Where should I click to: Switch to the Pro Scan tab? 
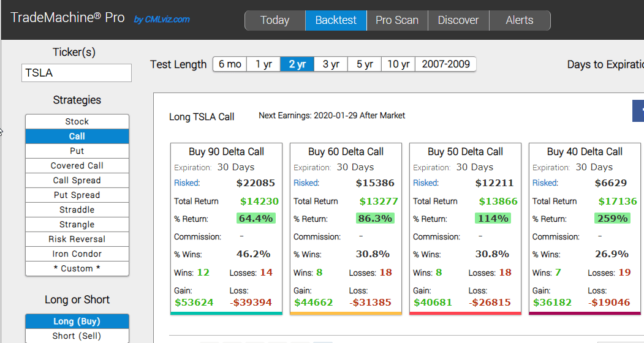click(x=396, y=21)
